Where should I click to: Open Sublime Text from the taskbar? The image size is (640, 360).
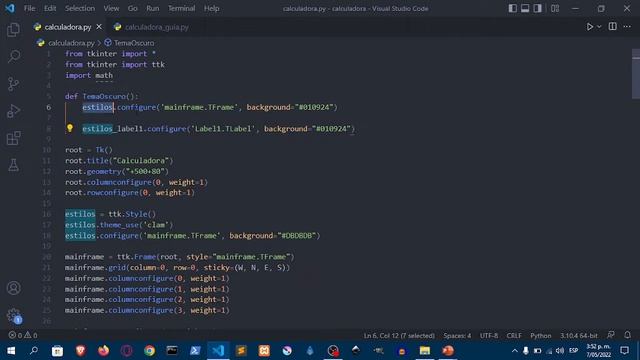tap(241, 351)
